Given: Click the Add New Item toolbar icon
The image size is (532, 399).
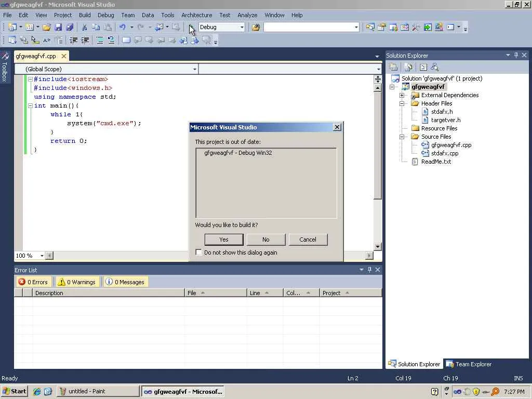Looking at the screenshot, I should pos(30,27).
